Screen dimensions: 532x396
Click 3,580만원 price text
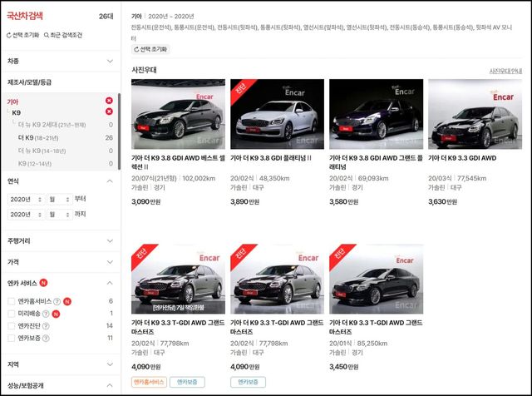click(344, 201)
